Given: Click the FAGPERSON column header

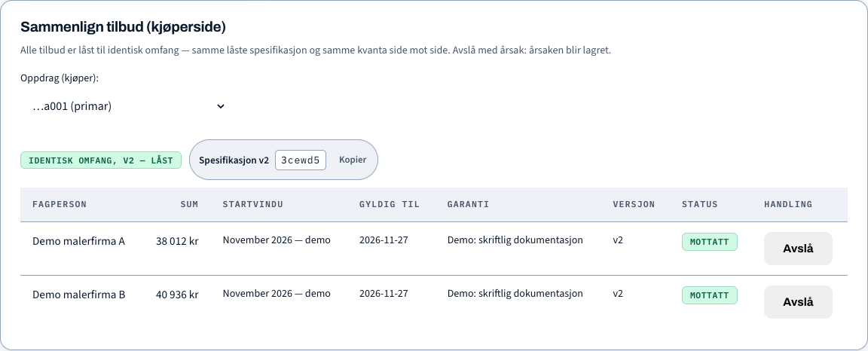Looking at the screenshot, I should (60, 204).
